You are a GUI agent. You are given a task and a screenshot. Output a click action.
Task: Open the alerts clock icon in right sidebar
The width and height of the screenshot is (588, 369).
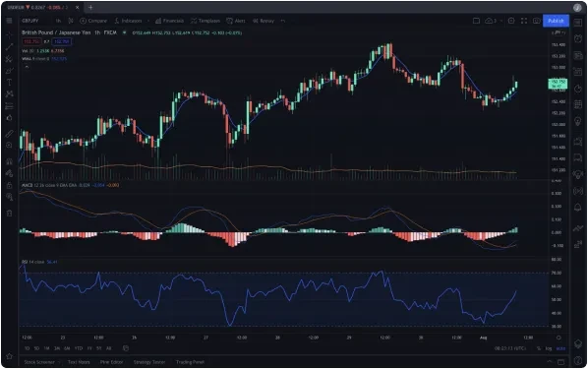click(578, 38)
